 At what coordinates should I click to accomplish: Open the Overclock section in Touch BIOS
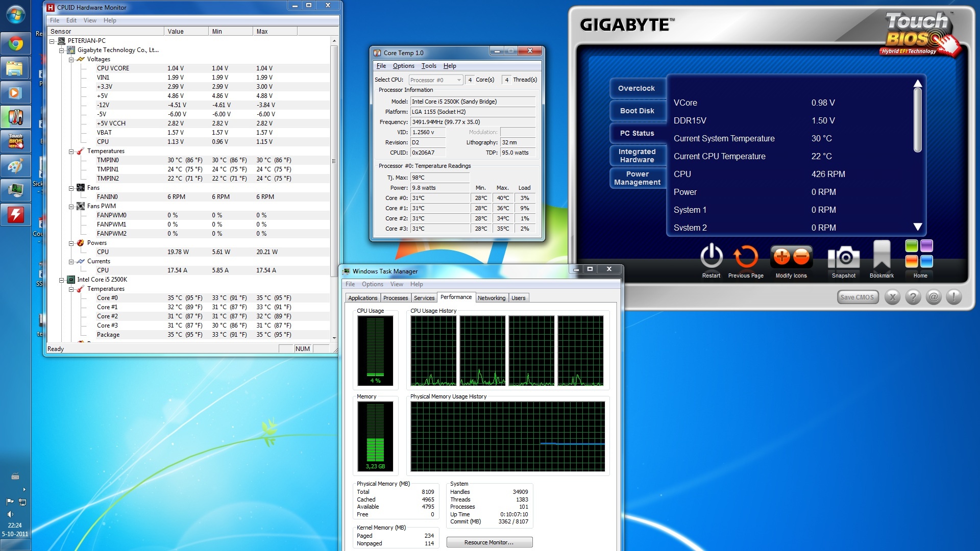click(x=636, y=88)
